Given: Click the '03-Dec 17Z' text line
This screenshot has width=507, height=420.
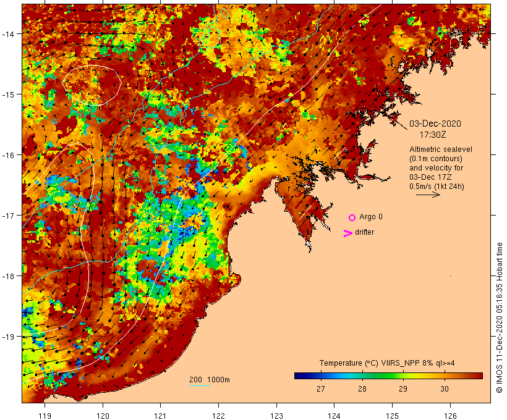Looking at the screenshot, I should click(430, 177).
